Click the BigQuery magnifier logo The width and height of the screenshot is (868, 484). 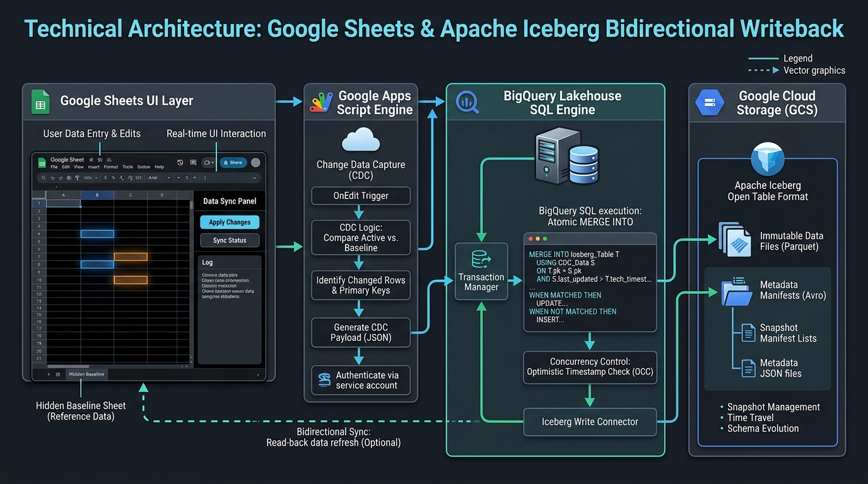(x=468, y=101)
